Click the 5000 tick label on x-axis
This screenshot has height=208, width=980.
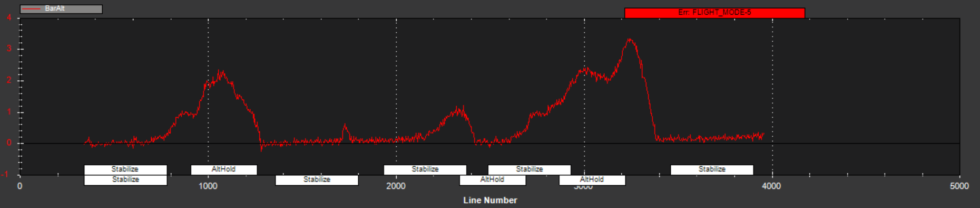coord(959,186)
